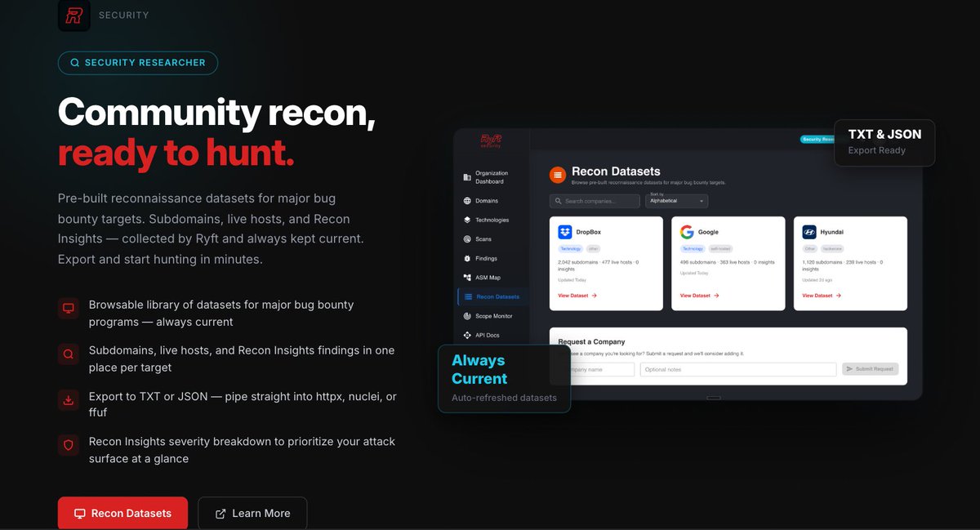Click the Technology tag on the Google card
Image resolution: width=980 pixels, height=530 pixels.
pyautogui.click(x=693, y=248)
